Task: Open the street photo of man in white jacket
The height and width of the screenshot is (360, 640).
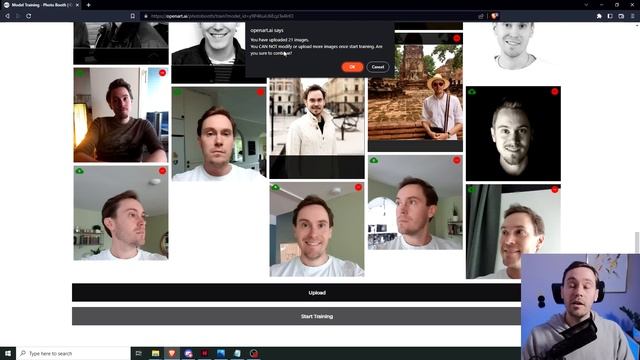Action: click(317, 127)
